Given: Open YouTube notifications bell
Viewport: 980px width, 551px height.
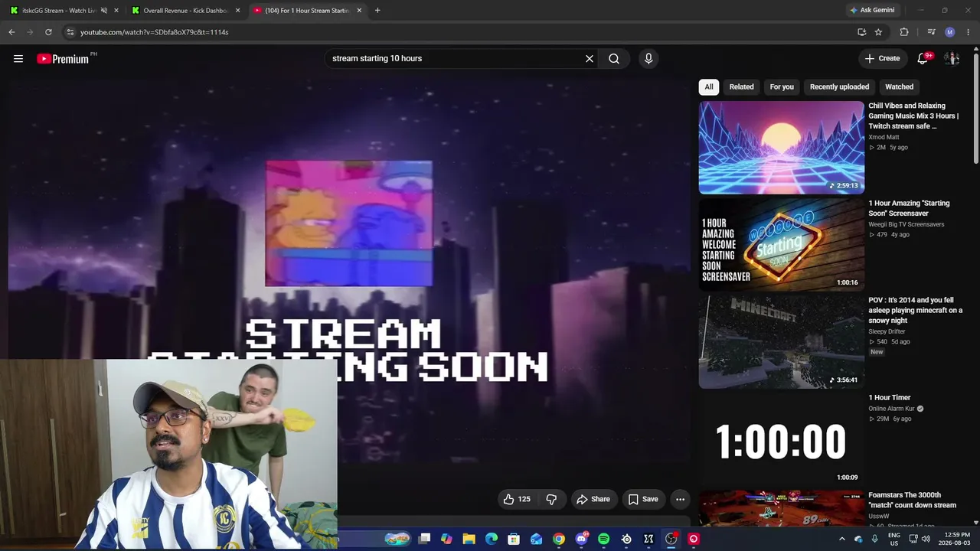Looking at the screenshot, I should click(x=923, y=58).
